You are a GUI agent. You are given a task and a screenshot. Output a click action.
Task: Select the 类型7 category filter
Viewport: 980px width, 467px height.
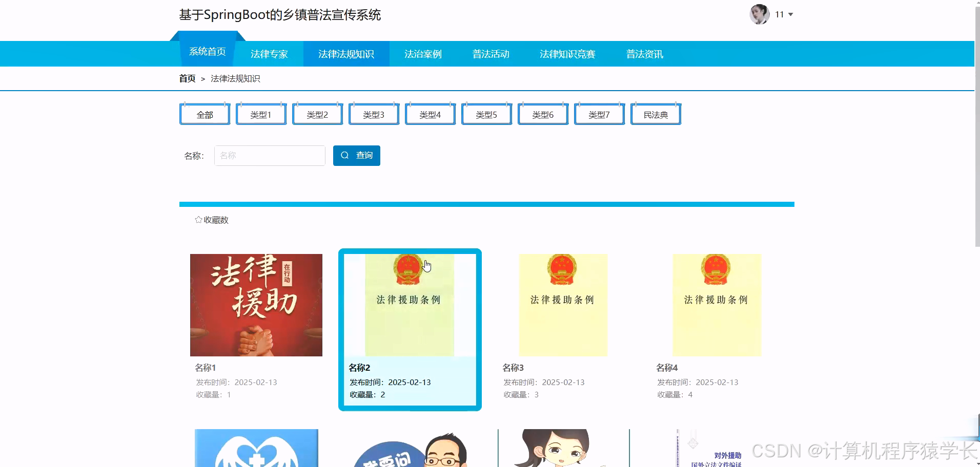pyautogui.click(x=599, y=114)
